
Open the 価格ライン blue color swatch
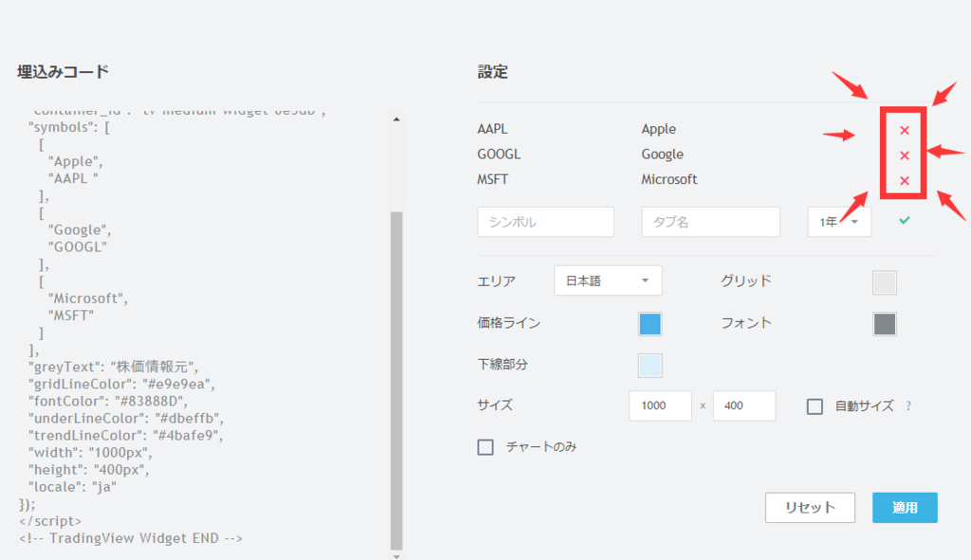coord(650,324)
